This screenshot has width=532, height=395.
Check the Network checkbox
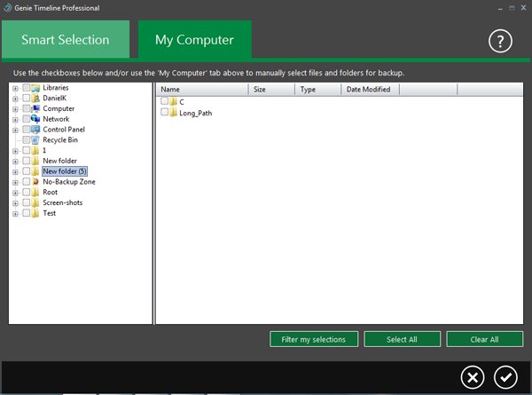pos(26,119)
